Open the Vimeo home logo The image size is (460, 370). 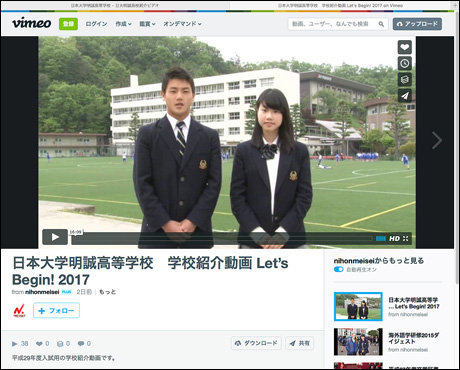(32, 23)
